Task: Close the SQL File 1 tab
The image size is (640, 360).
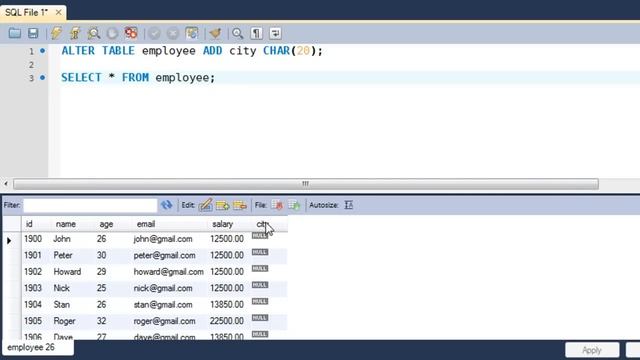Action: tap(58, 13)
